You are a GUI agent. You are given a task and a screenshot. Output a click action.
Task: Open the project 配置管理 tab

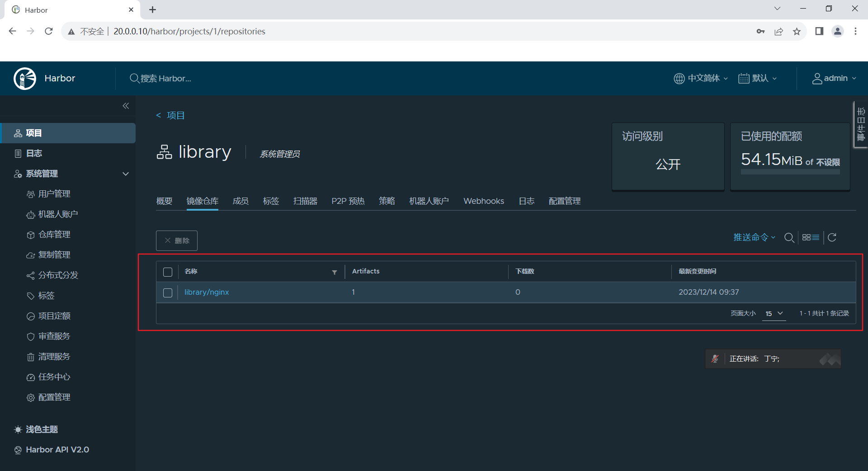pos(565,201)
